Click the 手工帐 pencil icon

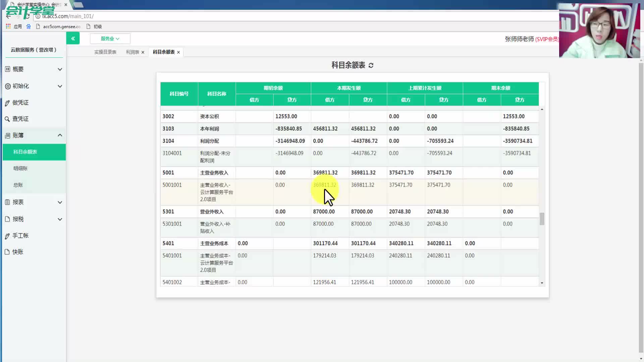click(7, 236)
